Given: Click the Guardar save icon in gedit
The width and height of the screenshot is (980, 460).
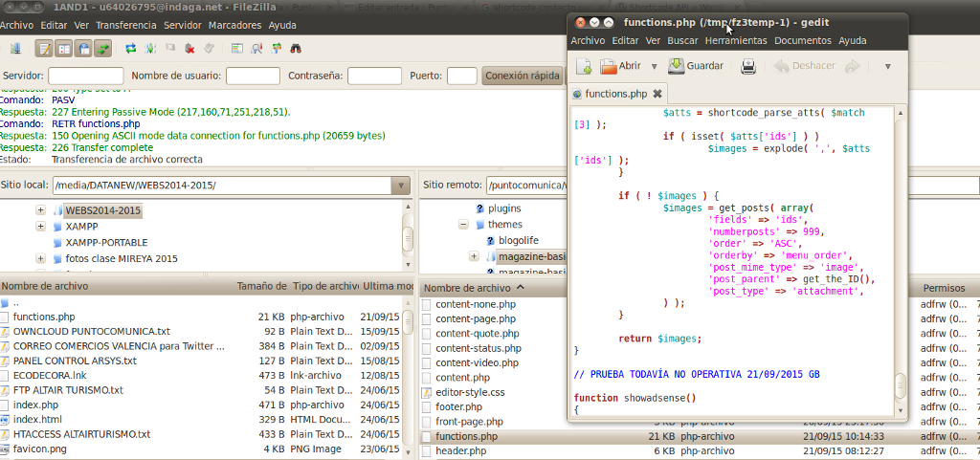Looking at the screenshot, I should 695,66.
